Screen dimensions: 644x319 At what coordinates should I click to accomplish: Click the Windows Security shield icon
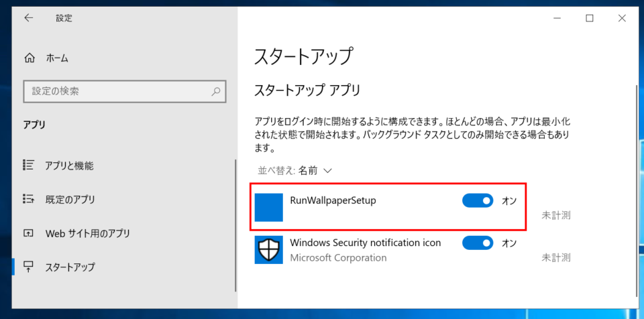click(x=269, y=249)
